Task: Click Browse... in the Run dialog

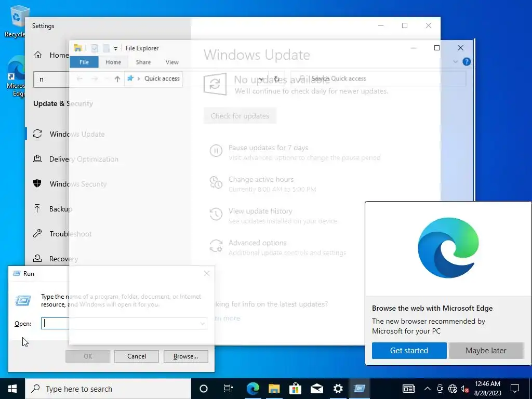Action: point(185,356)
